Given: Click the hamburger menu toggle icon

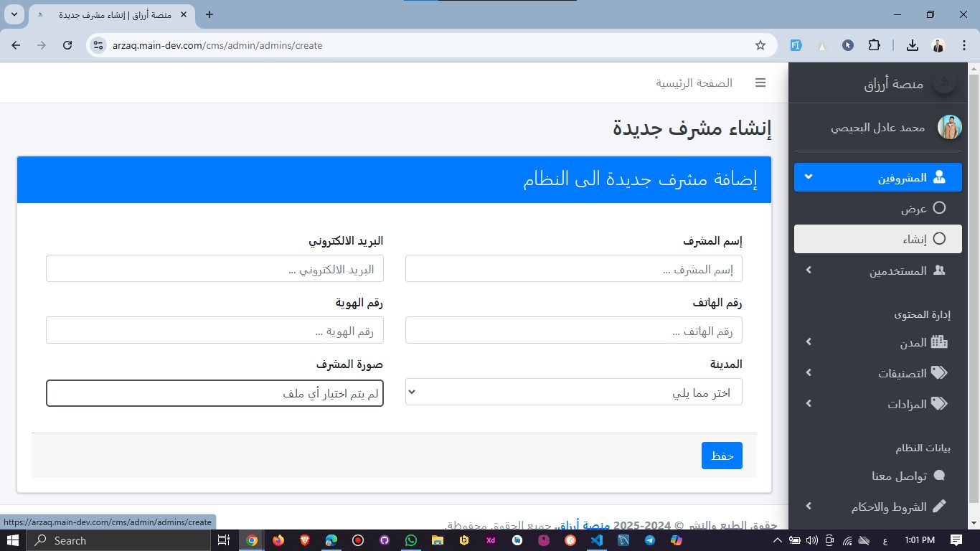Looking at the screenshot, I should click(x=760, y=83).
